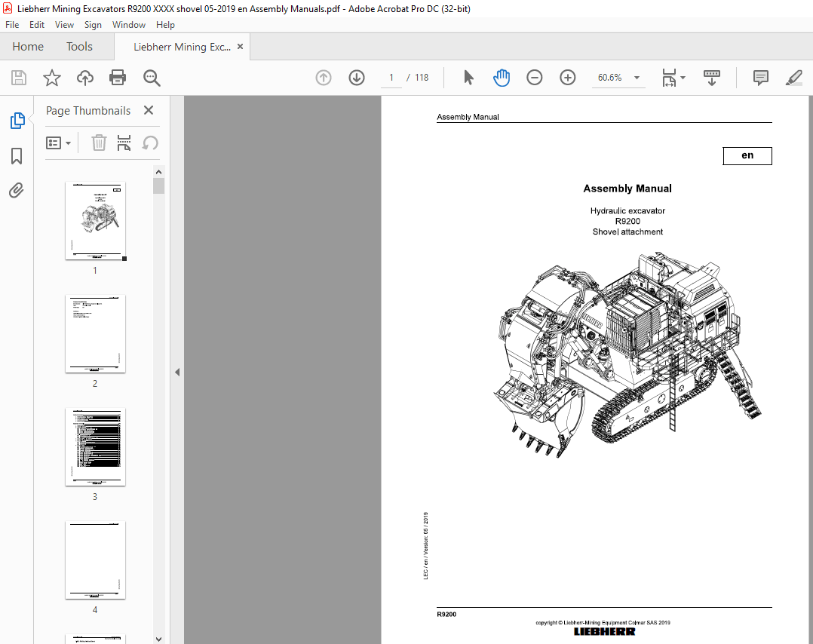Open read mode keyboard-arrow toolbar icon

pos(712,78)
